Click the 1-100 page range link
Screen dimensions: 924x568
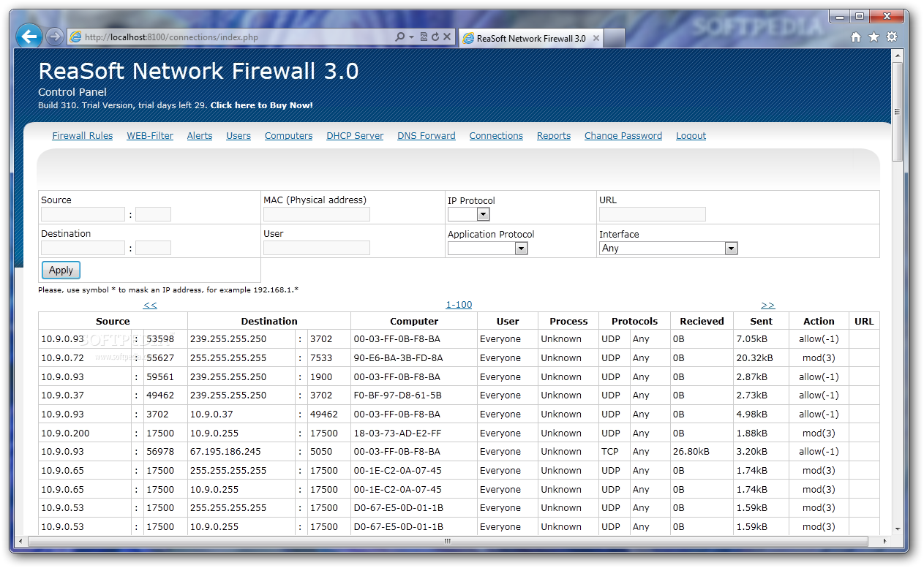(x=459, y=305)
